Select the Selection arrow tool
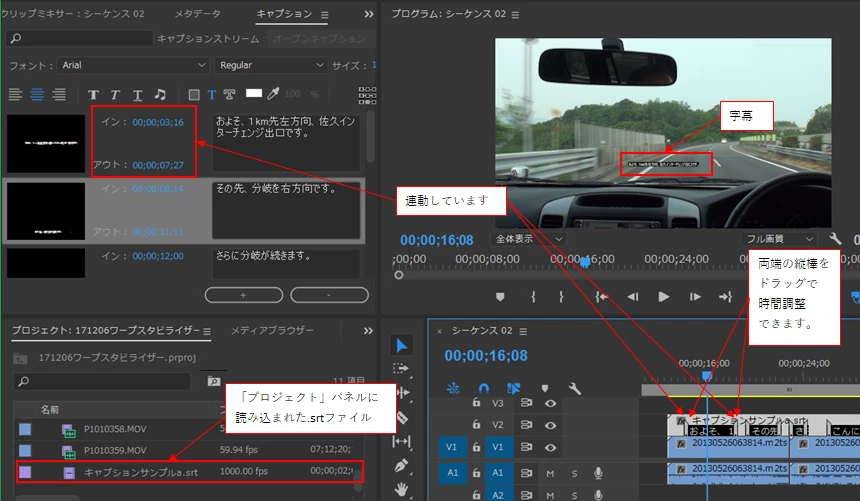Viewport: 860px width, 501px height. coord(401,346)
